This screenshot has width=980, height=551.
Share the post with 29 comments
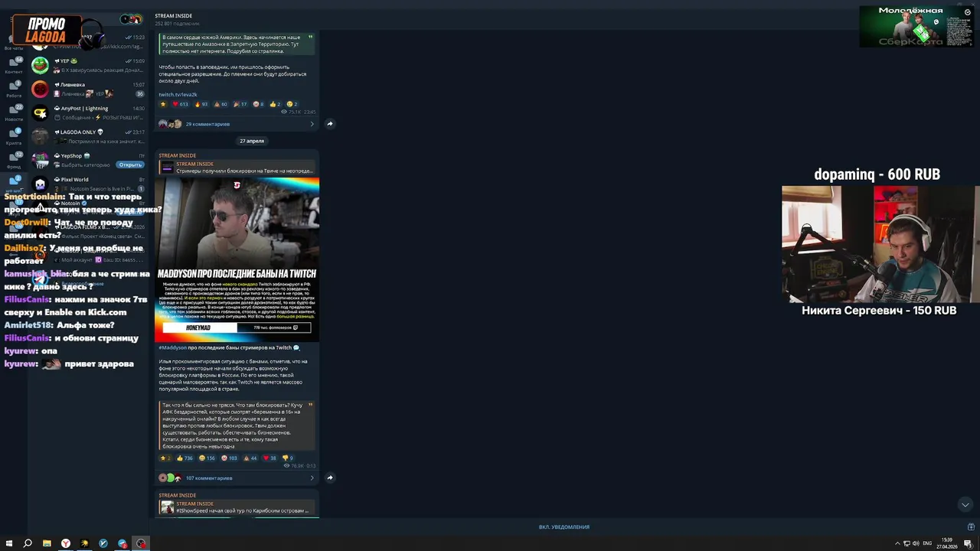click(x=330, y=124)
